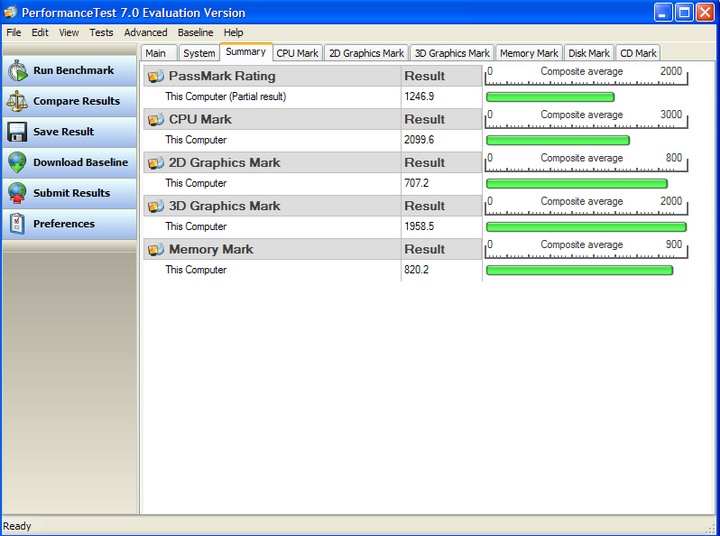Click the CPU Mark green result bar
This screenshot has width=720, height=536.
(x=558, y=140)
